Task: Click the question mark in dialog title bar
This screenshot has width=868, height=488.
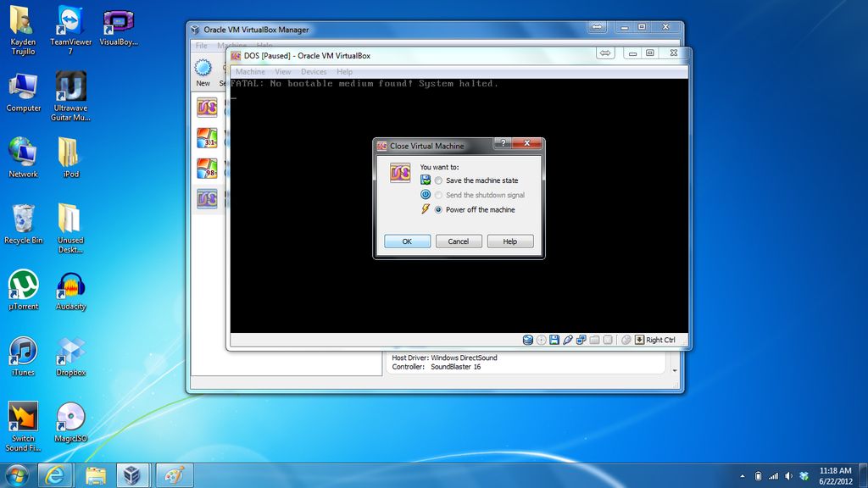Action: click(503, 143)
